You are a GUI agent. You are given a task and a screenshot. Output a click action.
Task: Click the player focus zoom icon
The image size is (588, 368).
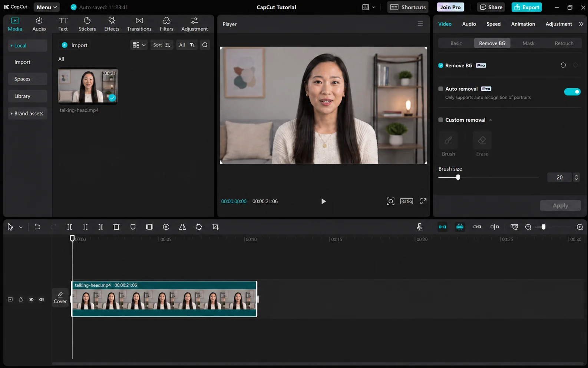(390, 201)
